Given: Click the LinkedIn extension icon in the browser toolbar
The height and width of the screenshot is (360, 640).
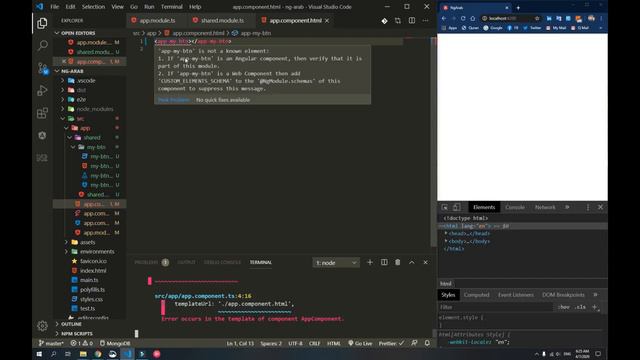Looking at the screenshot, I should [x=549, y=18].
